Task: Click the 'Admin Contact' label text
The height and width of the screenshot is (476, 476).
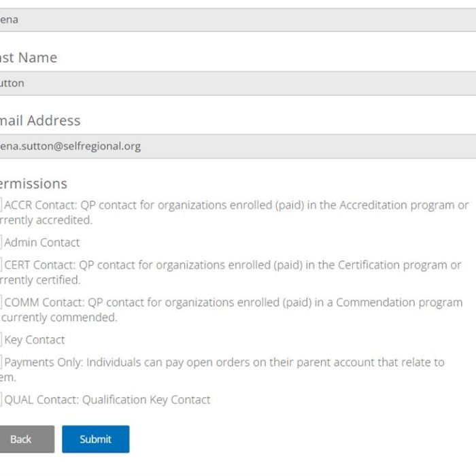Action: click(42, 242)
